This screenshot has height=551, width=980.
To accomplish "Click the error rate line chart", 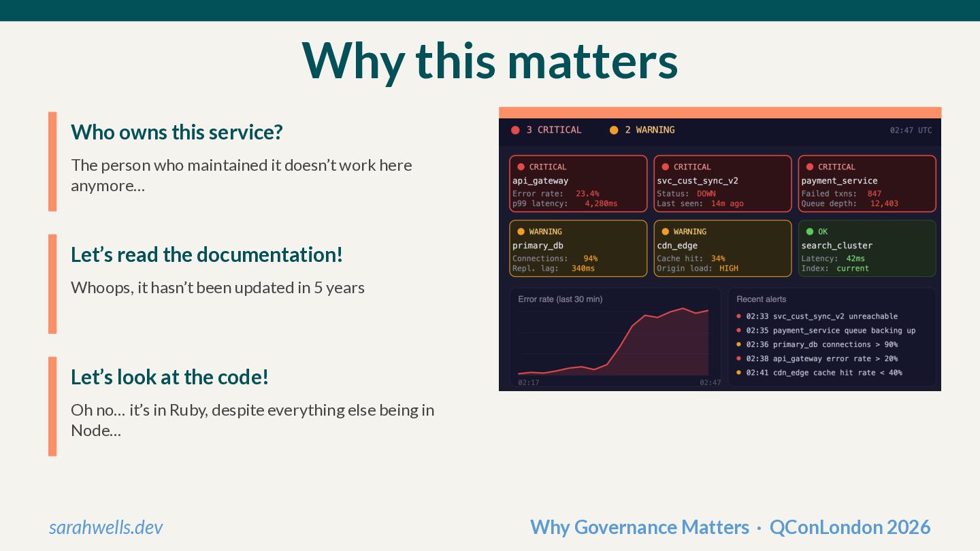I will click(x=613, y=342).
